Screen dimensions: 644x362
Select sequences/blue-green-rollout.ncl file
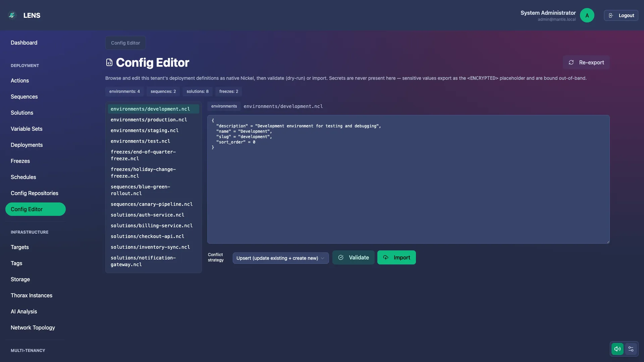154,190
